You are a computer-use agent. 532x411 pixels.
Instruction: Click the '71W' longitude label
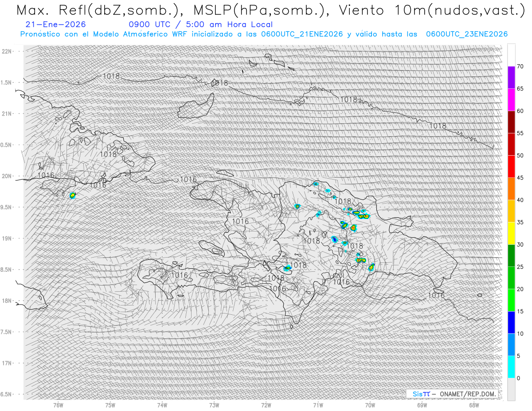[x=318, y=405]
